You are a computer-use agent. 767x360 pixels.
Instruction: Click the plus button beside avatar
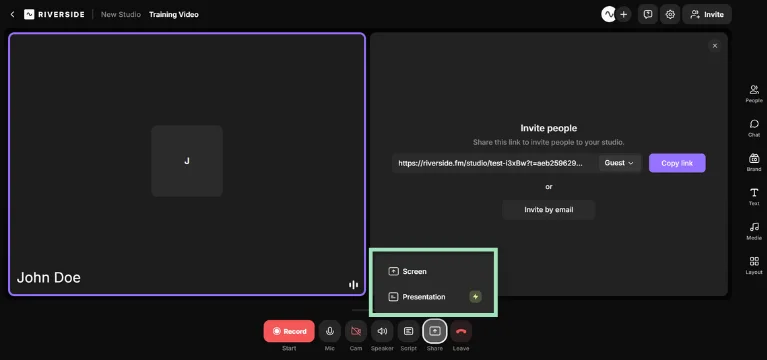[x=623, y=14]
